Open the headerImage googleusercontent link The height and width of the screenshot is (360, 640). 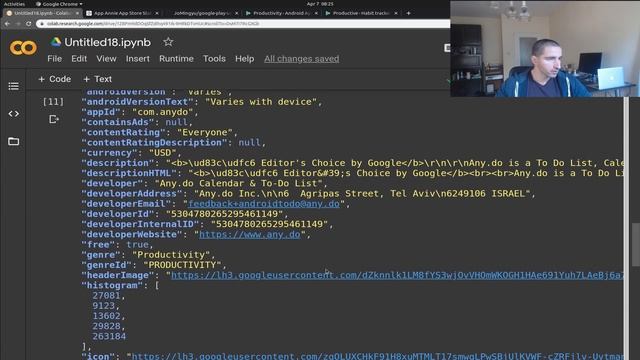coord(397,275)
